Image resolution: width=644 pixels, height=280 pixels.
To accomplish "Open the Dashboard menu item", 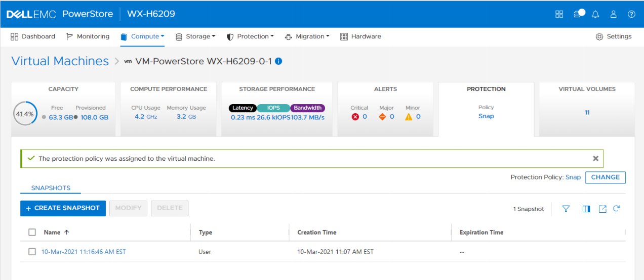I will pyautogui.click(x=33, y=36).
